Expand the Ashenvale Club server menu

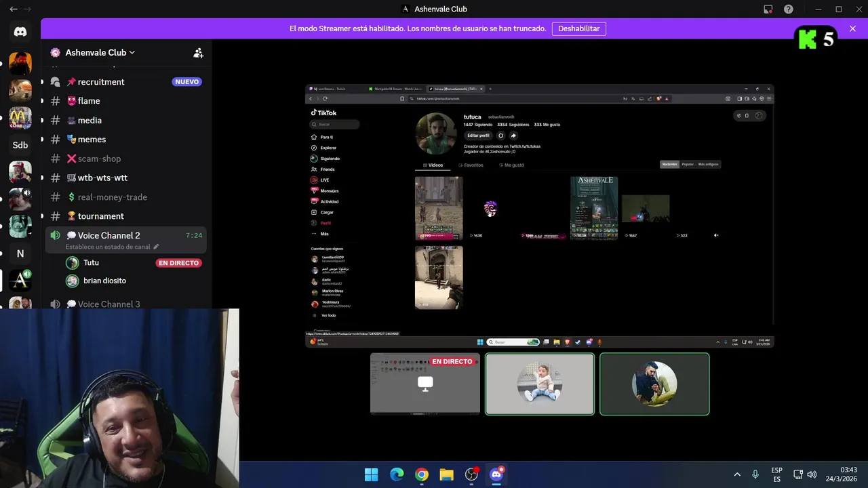pos(100,52)
